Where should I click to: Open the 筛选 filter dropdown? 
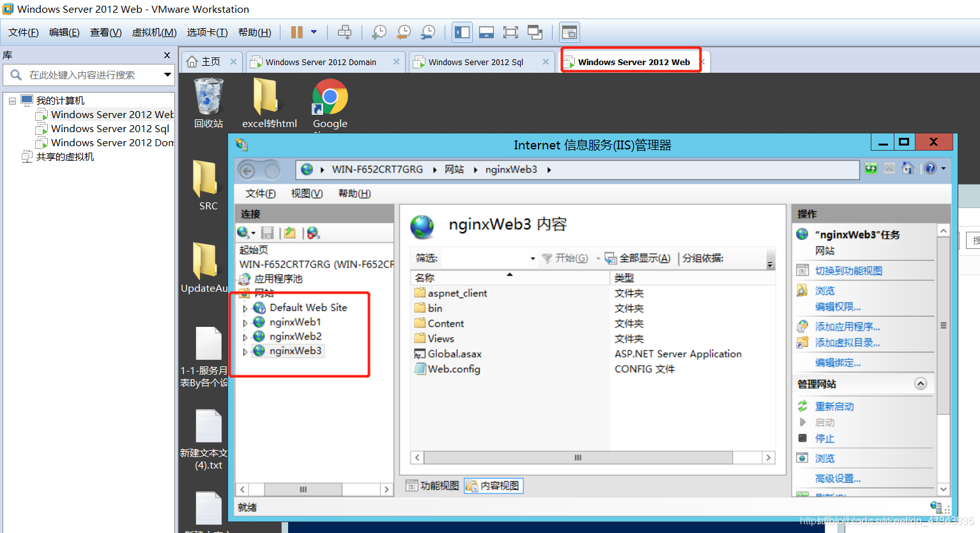coord(533,259)
